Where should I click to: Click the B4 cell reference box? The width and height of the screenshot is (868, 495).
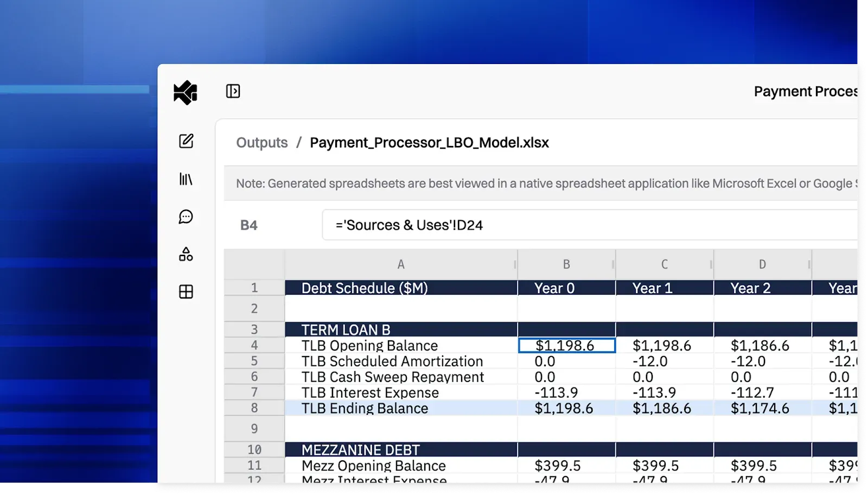[249, 225]
